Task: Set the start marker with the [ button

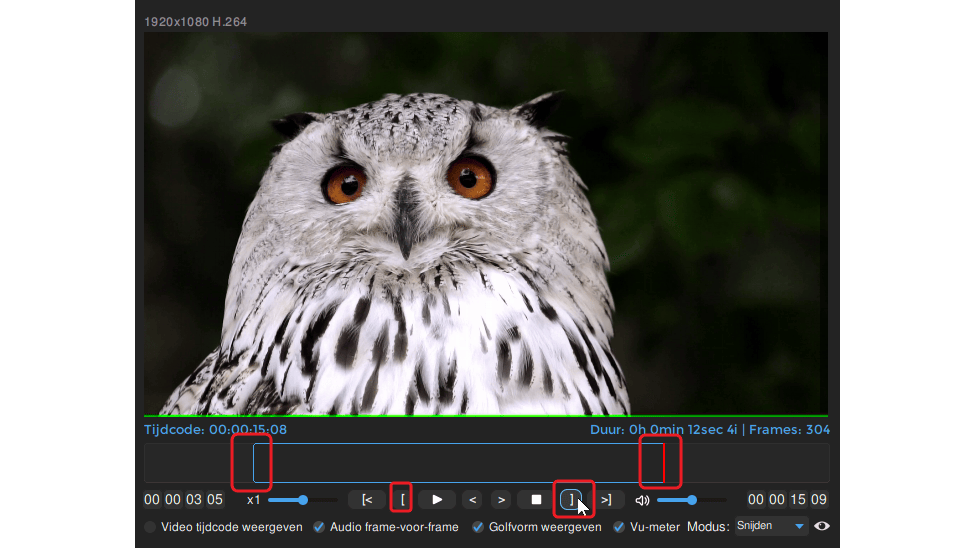Action: (x=403, y=499)
